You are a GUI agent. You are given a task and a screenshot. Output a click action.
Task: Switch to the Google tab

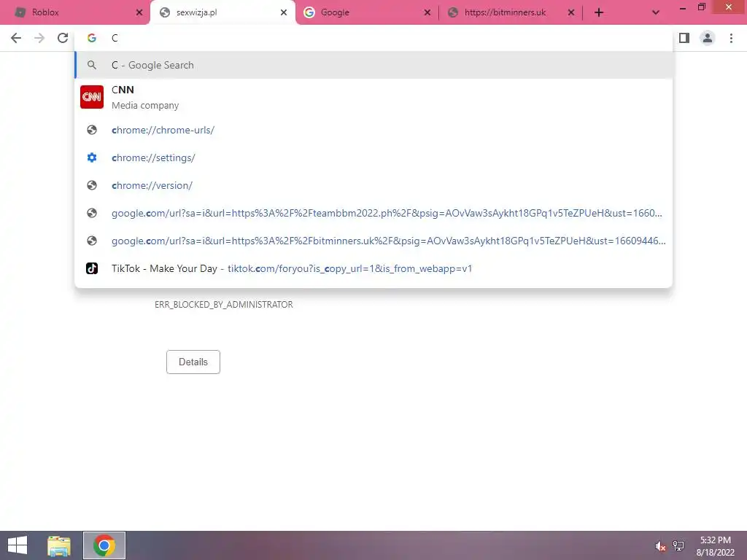[x=367, y=12]
